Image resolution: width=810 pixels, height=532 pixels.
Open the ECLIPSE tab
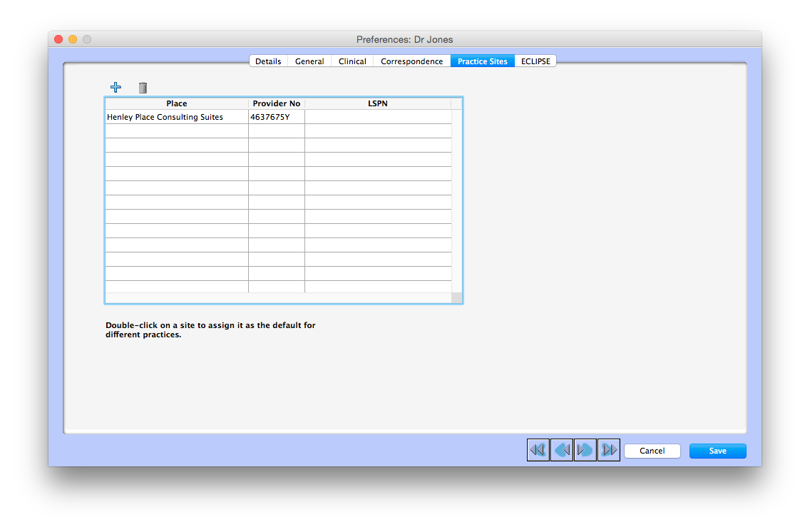coord(535,61)
